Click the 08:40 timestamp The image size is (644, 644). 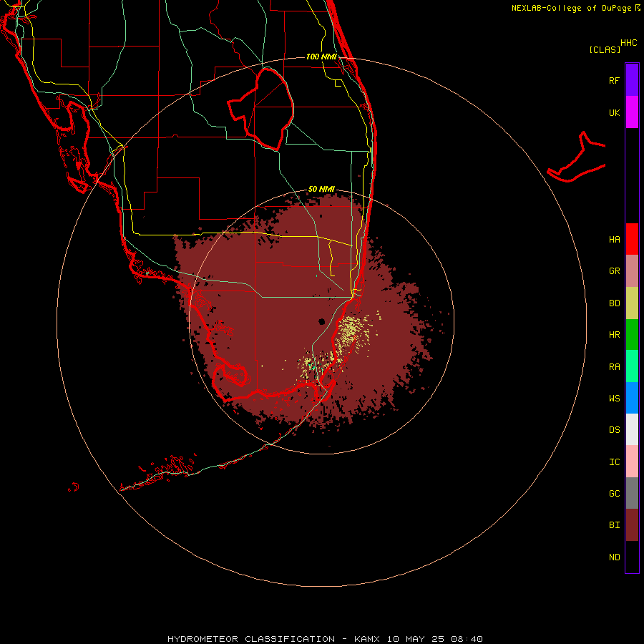pyautogui.click(x=467, y=639)
